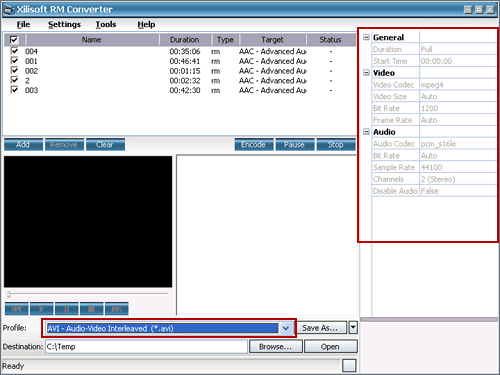The height and width of the screenshot is (375, 500).
Task: Click the Stop encoding button
Action: 336,145
